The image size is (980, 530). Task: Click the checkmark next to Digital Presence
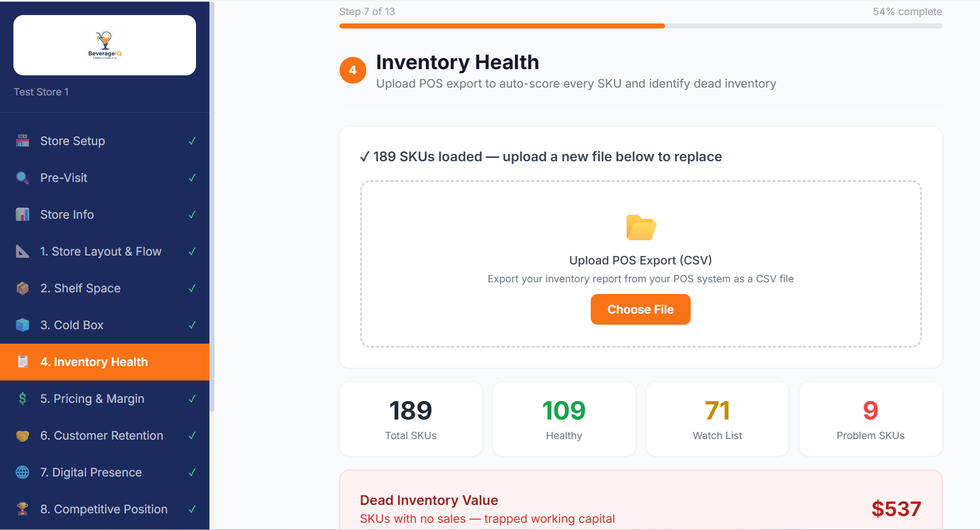(192, 472)
